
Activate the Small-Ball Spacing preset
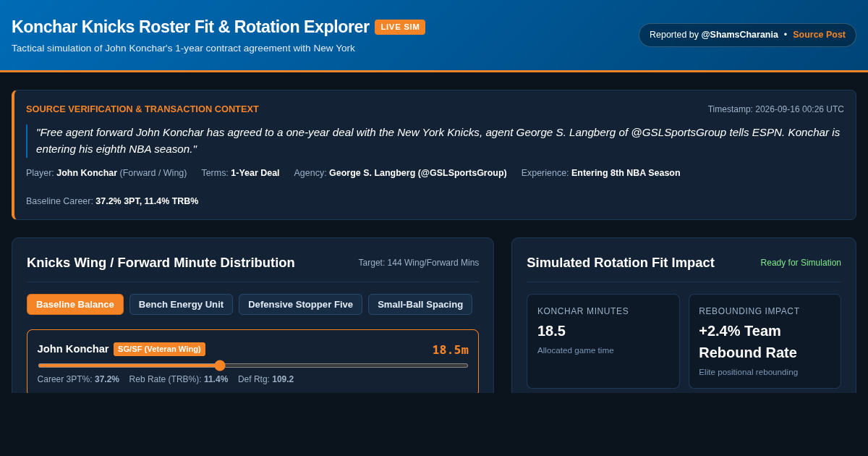pyautogui.click(x=420, y=304)
